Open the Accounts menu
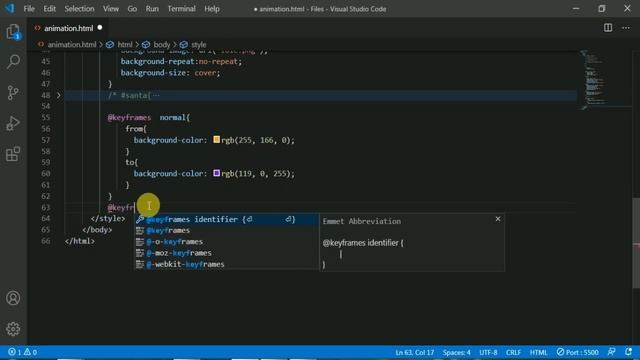This screenshot has width=640, height=360. click(x=13, y=298)
